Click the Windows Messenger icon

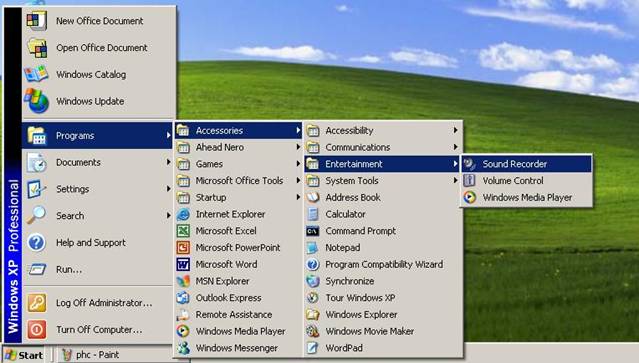coord(183,348)
